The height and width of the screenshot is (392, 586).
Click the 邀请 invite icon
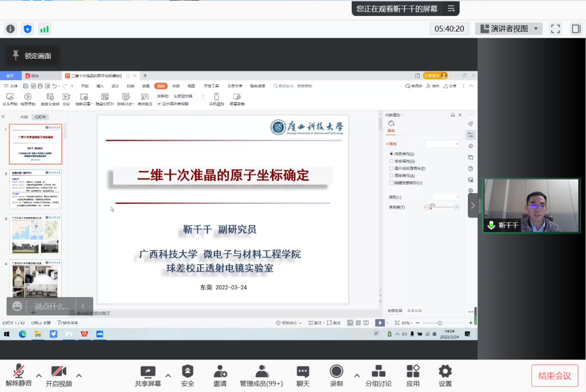tap(220, 375)
